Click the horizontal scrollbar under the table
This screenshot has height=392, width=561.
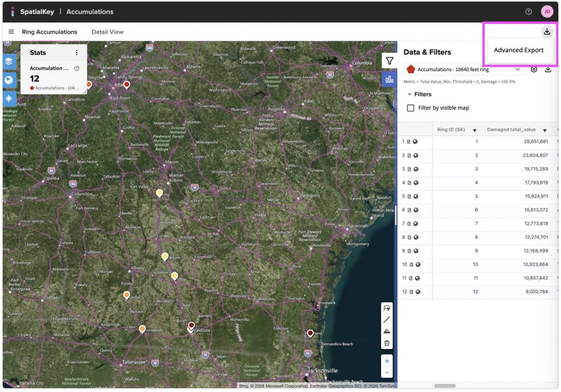pos(445,386)
